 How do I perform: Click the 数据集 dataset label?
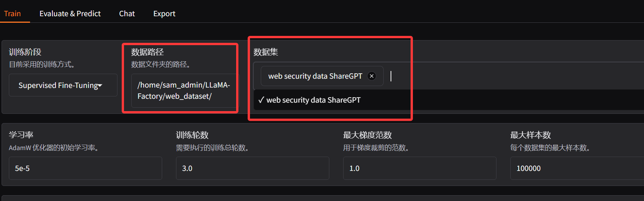pyautogui.click(x=266, y=52)
